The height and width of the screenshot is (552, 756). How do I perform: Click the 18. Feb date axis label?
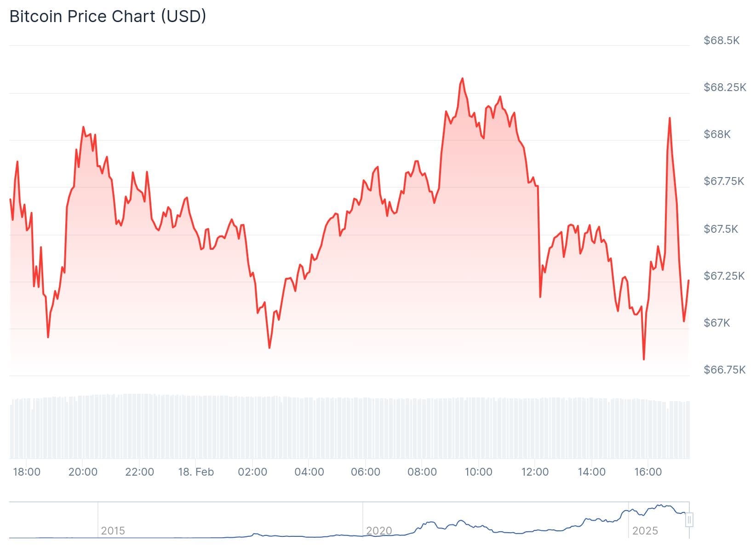196,472
